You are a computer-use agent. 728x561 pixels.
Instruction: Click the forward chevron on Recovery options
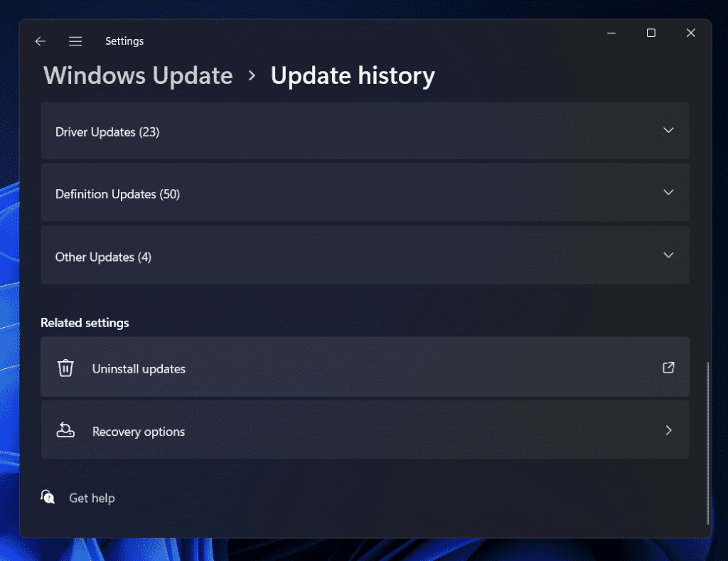[x=668, y=430]
